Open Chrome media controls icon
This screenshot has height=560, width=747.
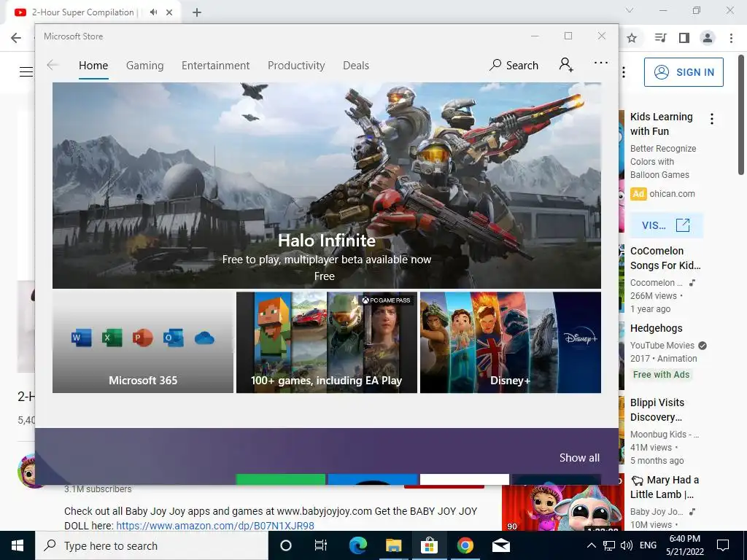click(x=660, y=38)
